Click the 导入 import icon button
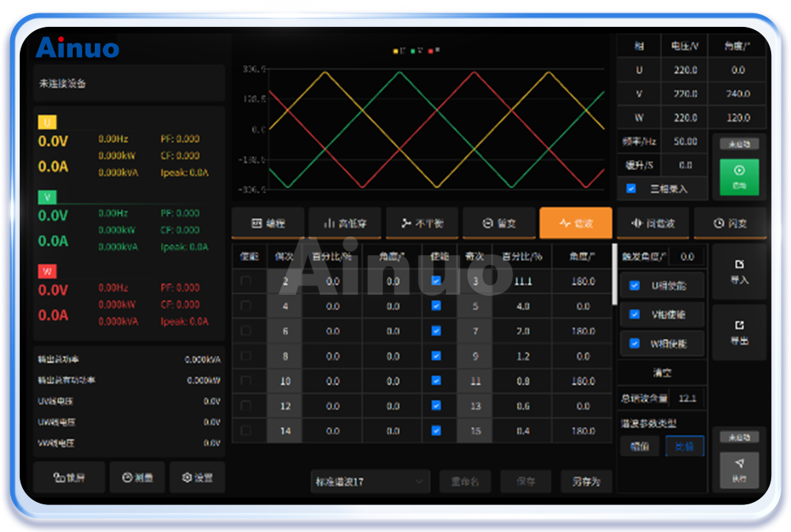This screenshot has height=532, width=791. [739, 271]
